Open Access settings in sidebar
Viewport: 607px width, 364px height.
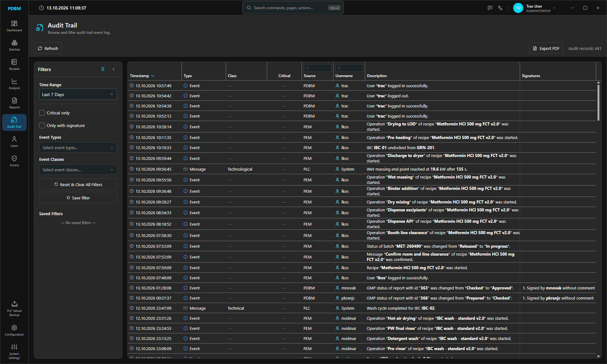pyautogui.click(x=14, y=161)
